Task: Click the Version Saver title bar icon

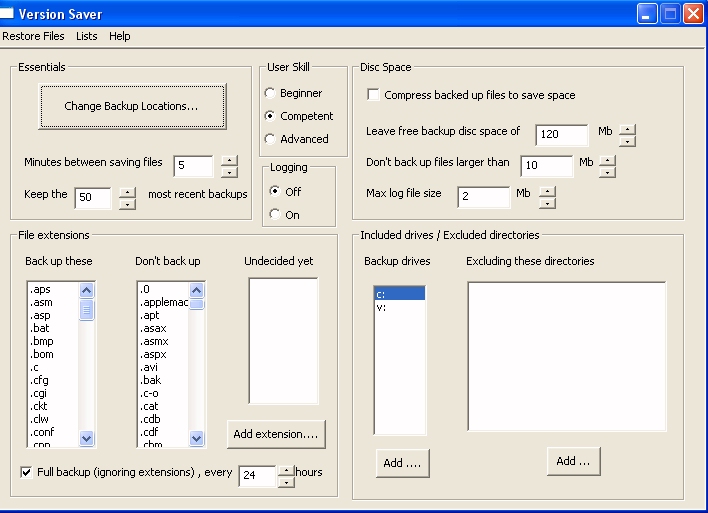Action: tap(6, 13)
